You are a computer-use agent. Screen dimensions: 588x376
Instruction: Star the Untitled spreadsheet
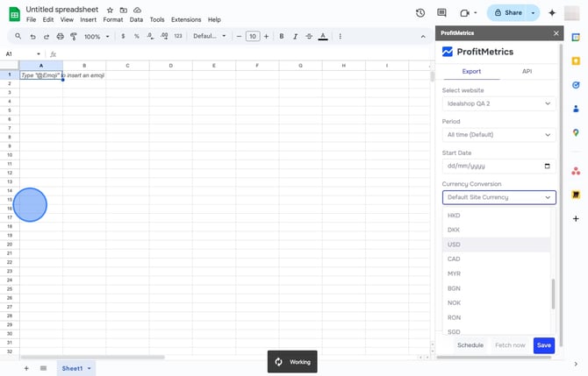point(110,11)
